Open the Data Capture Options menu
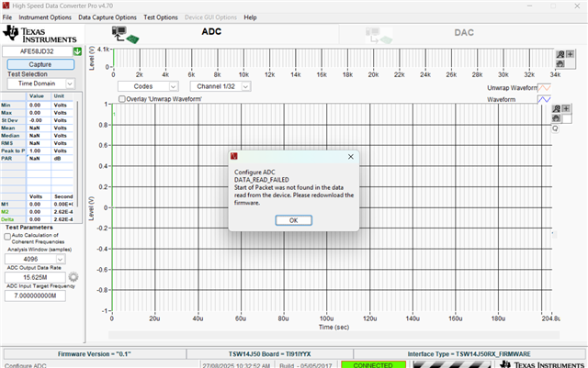The height and width of the screenshot is (368, 588). (x=107, y=17)
